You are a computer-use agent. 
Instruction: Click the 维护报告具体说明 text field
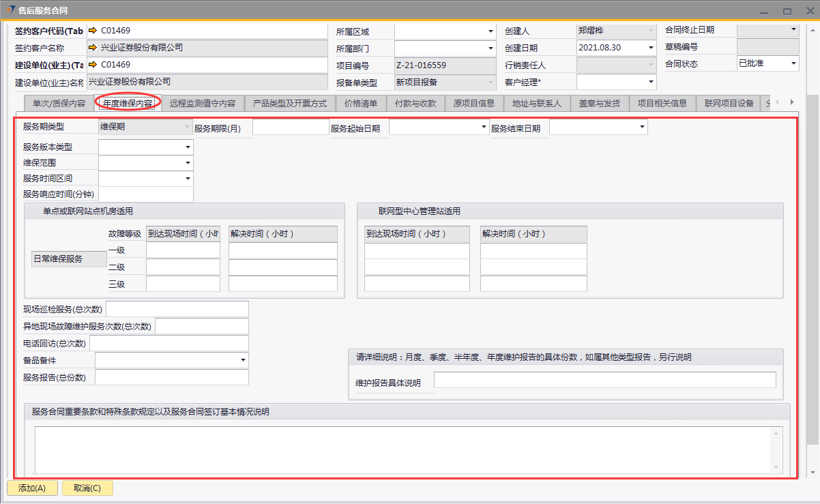coord(604,380)
